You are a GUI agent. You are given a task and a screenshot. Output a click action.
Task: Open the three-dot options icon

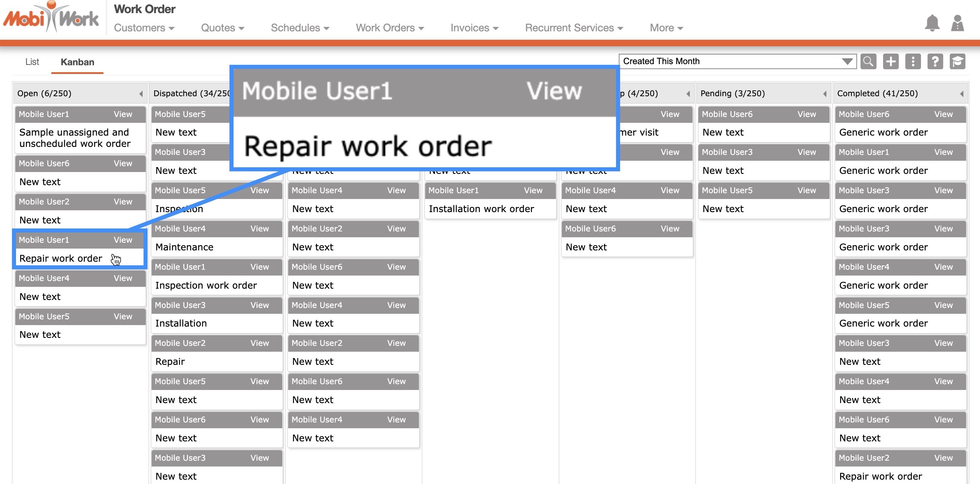(x=913, y=61)
